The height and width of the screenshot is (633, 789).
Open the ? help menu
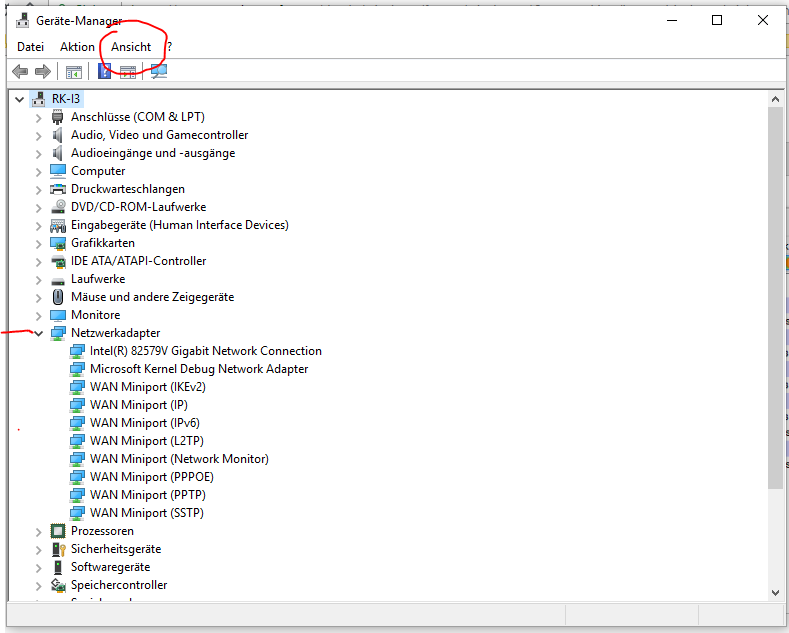click(x=170, y=47)
